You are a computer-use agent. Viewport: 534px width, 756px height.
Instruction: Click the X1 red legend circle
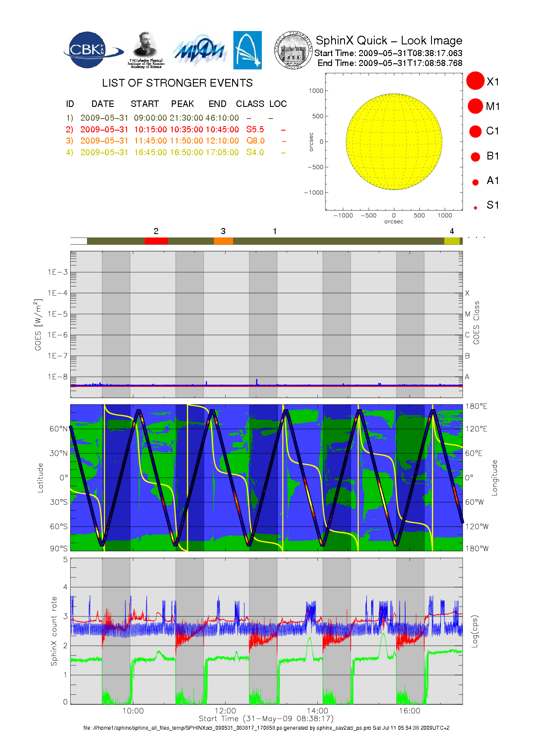click(x=475, y=81)
